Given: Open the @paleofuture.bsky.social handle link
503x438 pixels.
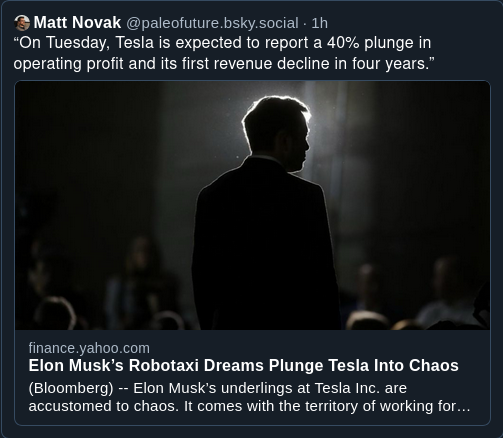Looking at the screenshot, I should tap(212, 23).
